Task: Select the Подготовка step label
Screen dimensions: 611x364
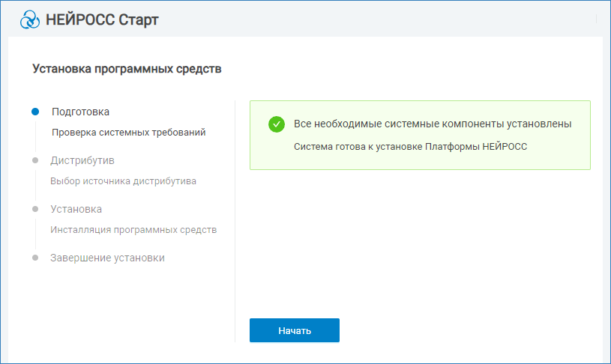Action: click(x=80, y=112)
